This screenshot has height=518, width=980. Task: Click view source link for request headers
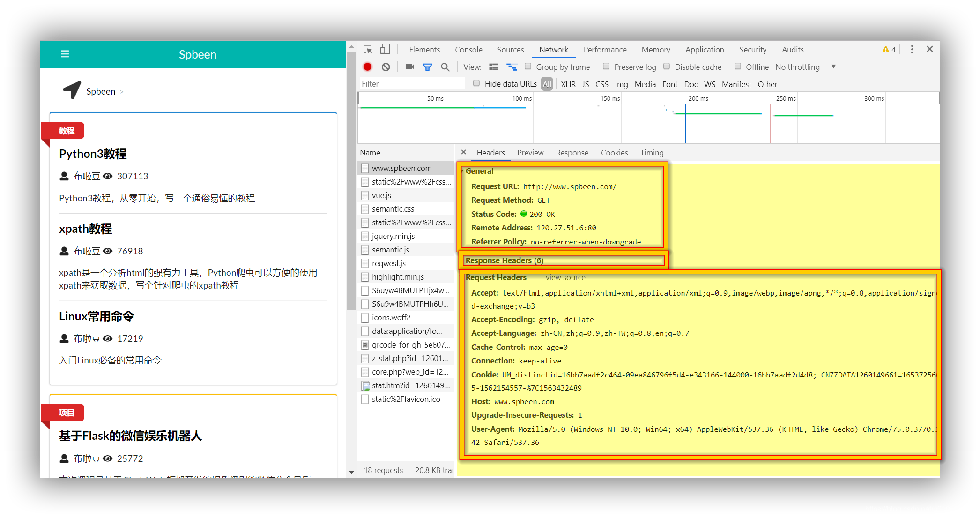click(x=565, y=277)
